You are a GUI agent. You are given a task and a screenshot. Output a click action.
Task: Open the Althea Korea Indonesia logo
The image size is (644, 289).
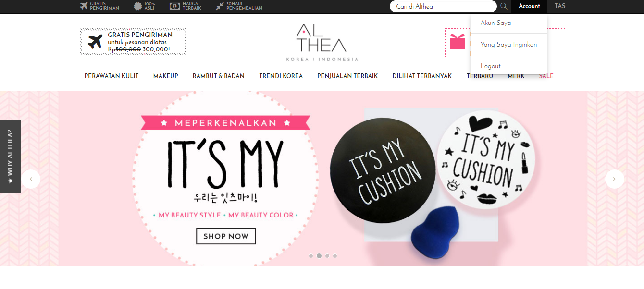click(x=322, y=43)
